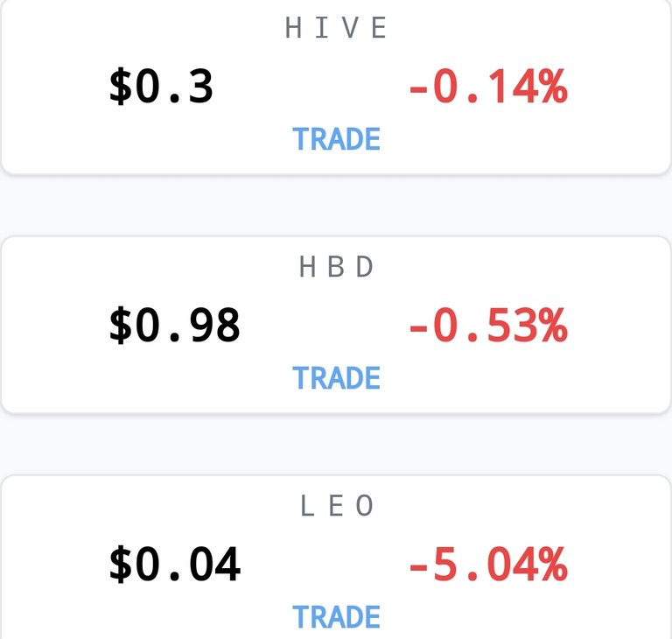Click the -0.14% change value
Screen dimensions: 672x639
(488, 87)
